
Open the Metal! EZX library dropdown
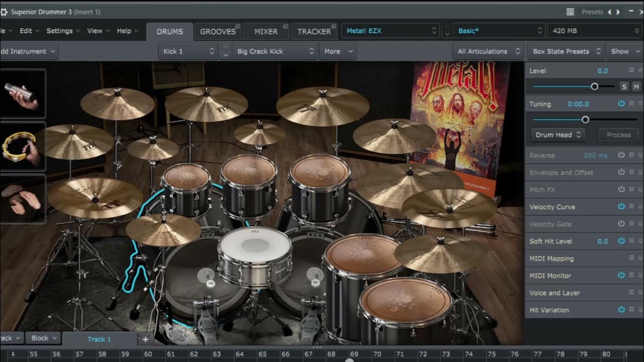tap(391, 31)
